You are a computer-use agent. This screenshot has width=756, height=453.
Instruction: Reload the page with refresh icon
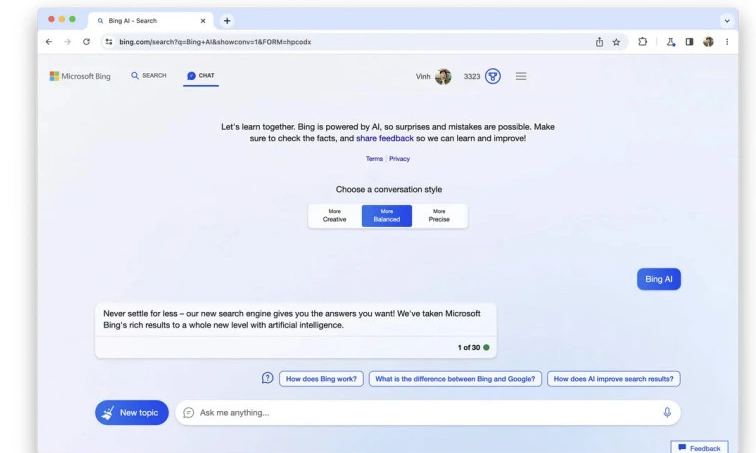tap(86, 42)
